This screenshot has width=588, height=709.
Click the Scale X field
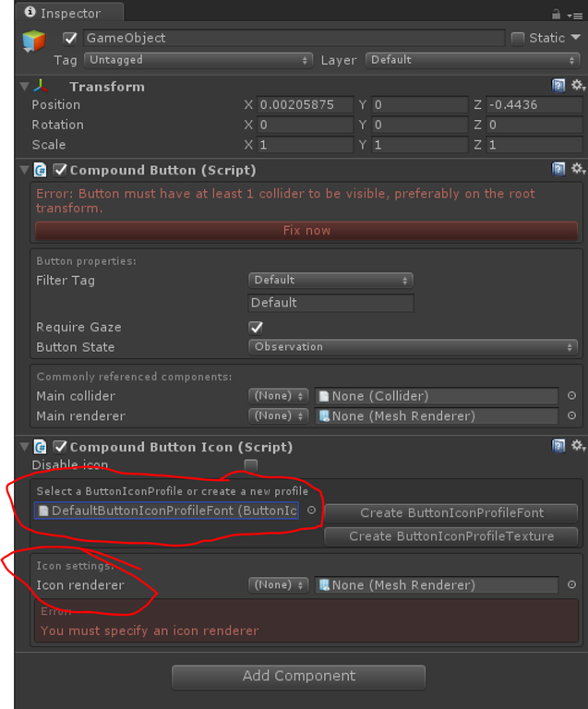[x=306, y=145]
